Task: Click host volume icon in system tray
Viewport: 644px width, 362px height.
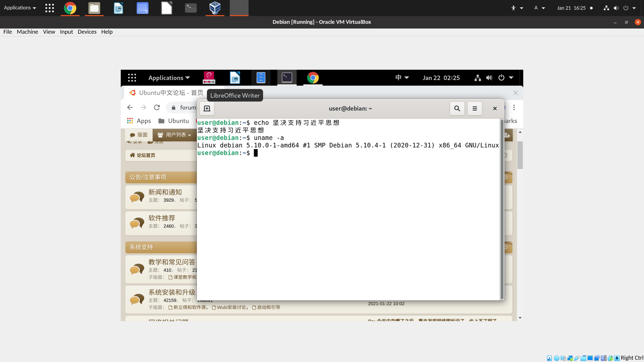Action: (616, 8)
